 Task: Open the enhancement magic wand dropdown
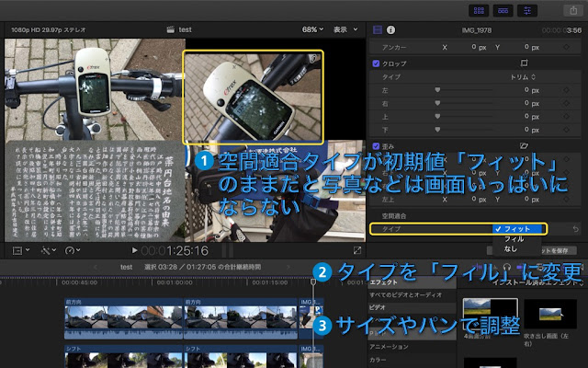(x=49, y=250)
